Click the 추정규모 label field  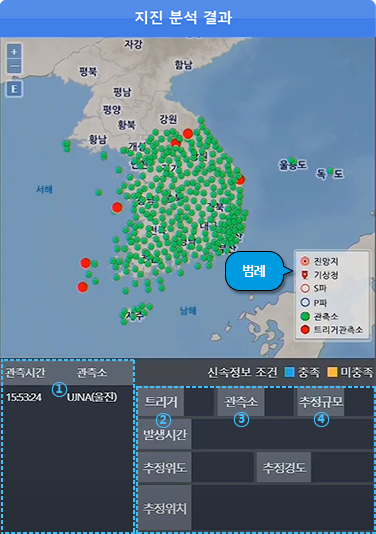click(320, 402)
